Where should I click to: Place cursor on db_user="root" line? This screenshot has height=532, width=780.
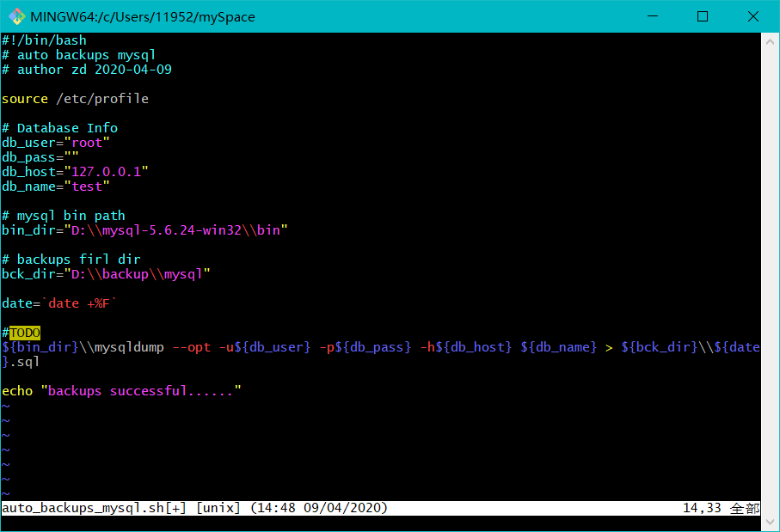click(56, 143)
